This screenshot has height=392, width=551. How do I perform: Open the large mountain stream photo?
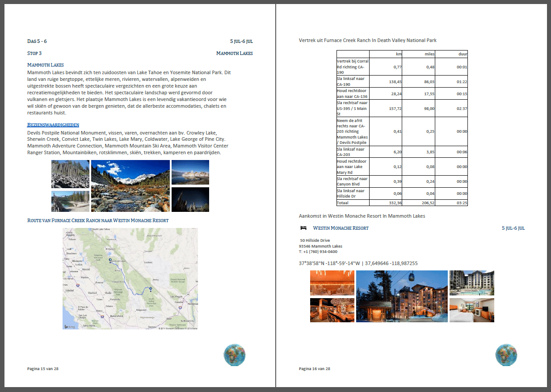point(130,186)
